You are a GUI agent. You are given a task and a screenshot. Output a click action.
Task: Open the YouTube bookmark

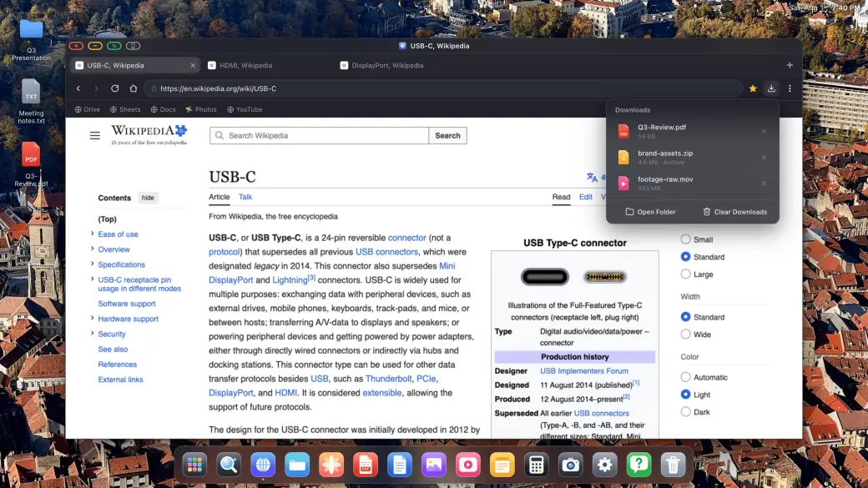pyautogui.click(x=245, y=109)
